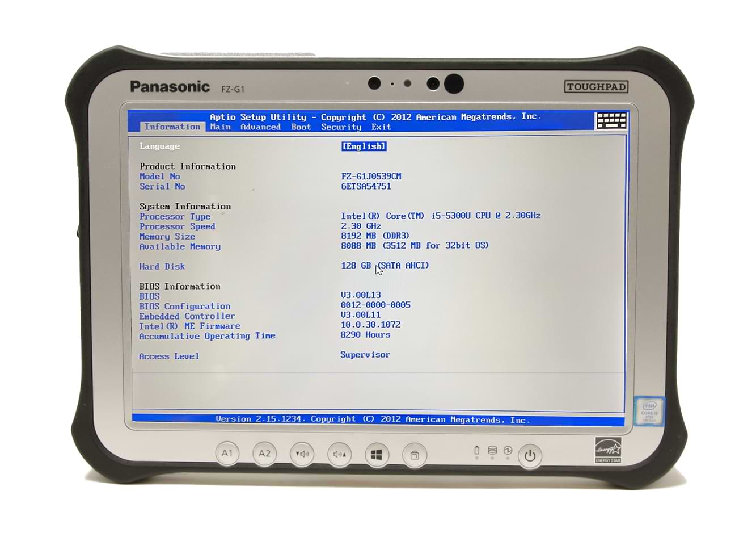Tap the volume up hardware button
This screenshot has width=756, height=537.
click(x=340, y=454)
